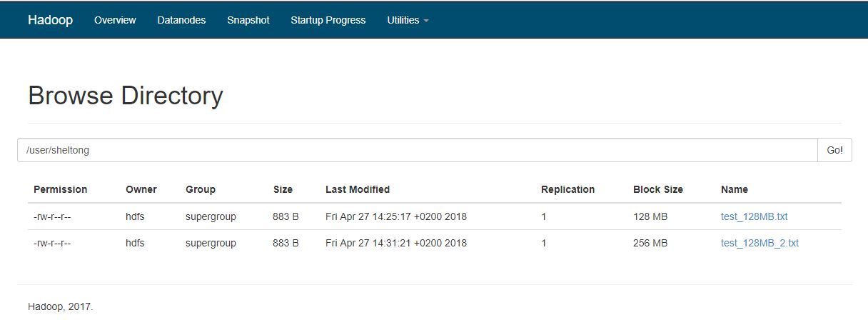Open the Overview tab

tap(115, 20)
